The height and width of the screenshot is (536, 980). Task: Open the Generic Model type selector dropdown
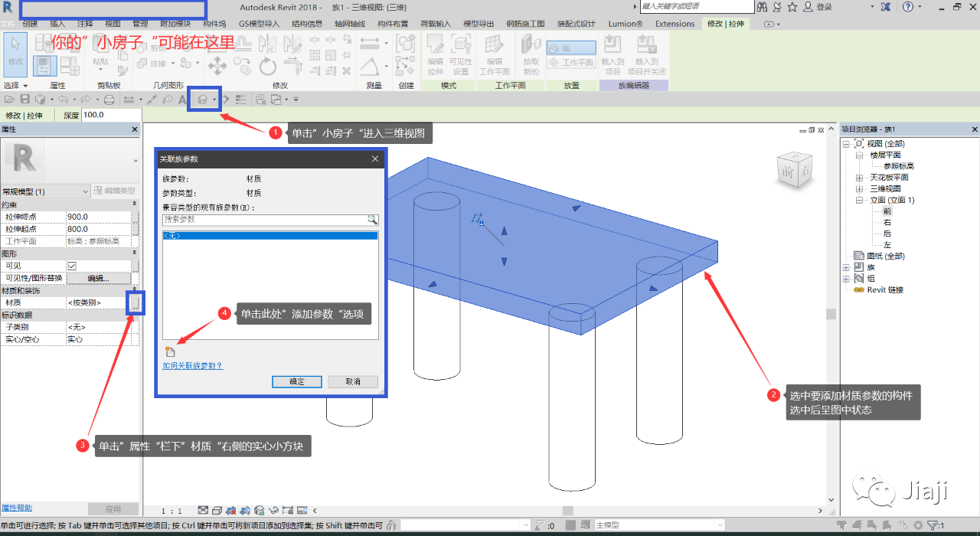coord(85,191)
